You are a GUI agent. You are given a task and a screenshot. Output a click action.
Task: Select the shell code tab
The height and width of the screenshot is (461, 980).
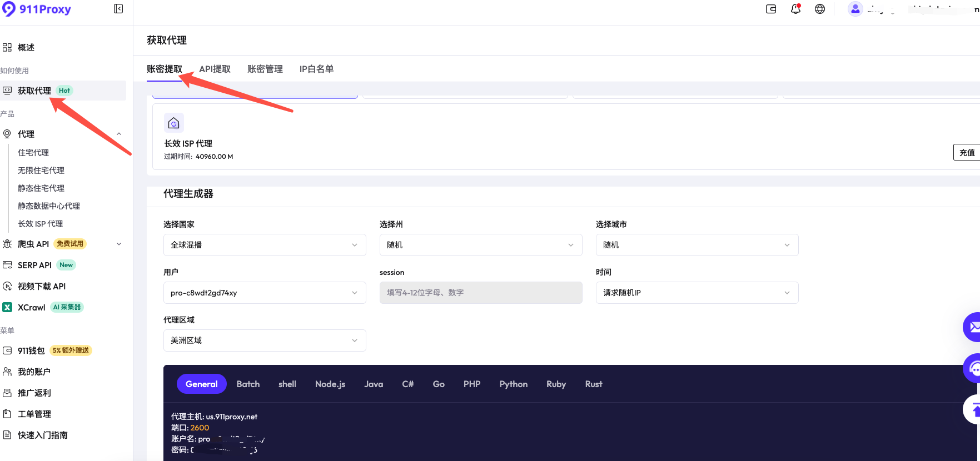point(287,384)
